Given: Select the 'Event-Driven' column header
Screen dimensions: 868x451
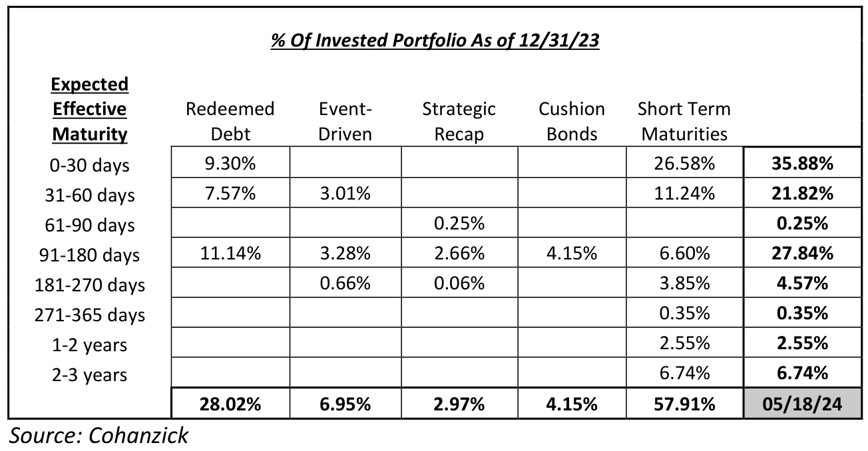Looking at the screenshot, I should [x=345, y=121].
